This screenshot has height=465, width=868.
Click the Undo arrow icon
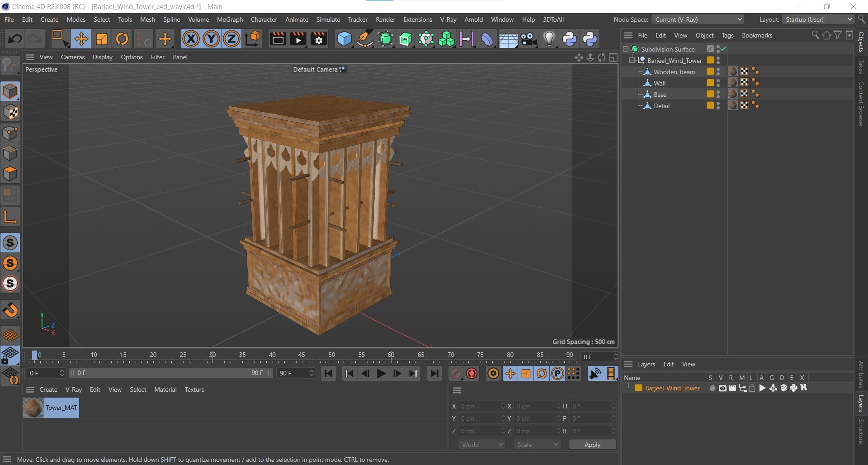[15, 39]
